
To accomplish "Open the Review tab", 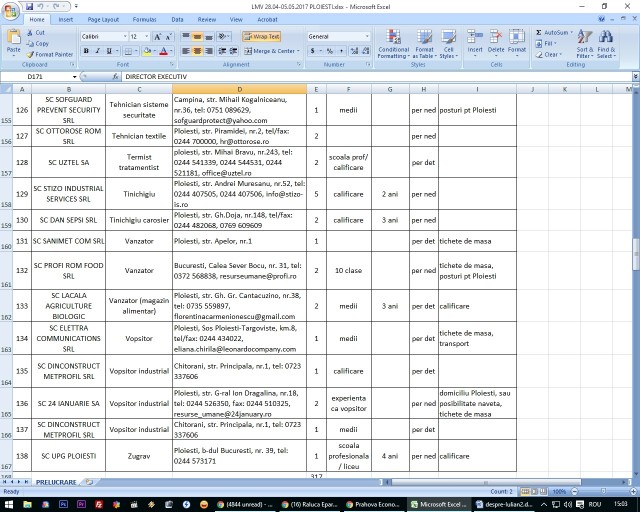I will tap(207, 20).
